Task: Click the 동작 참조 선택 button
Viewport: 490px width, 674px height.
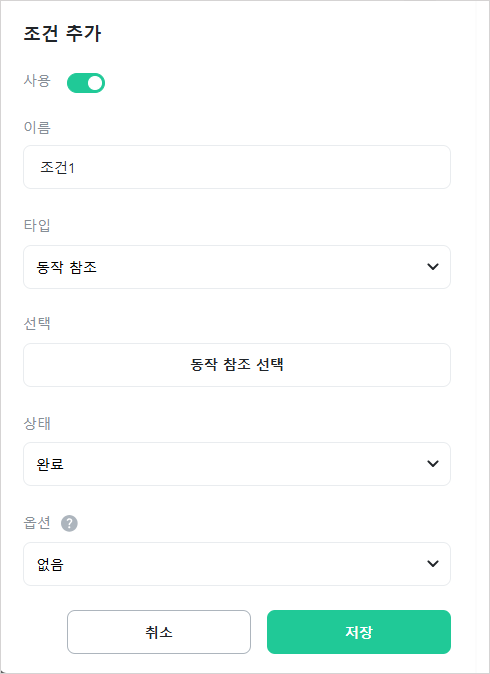Action: 237,365
